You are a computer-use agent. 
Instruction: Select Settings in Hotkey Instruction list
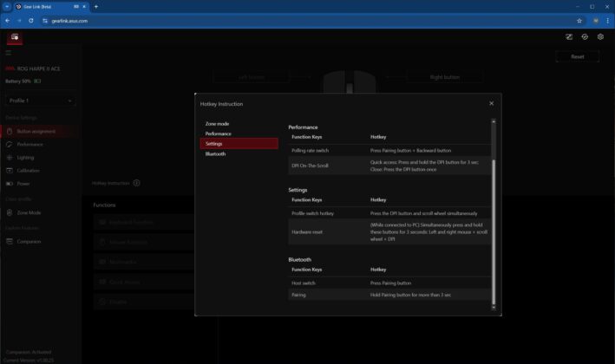pyautogui.click(x=239, y=144)
